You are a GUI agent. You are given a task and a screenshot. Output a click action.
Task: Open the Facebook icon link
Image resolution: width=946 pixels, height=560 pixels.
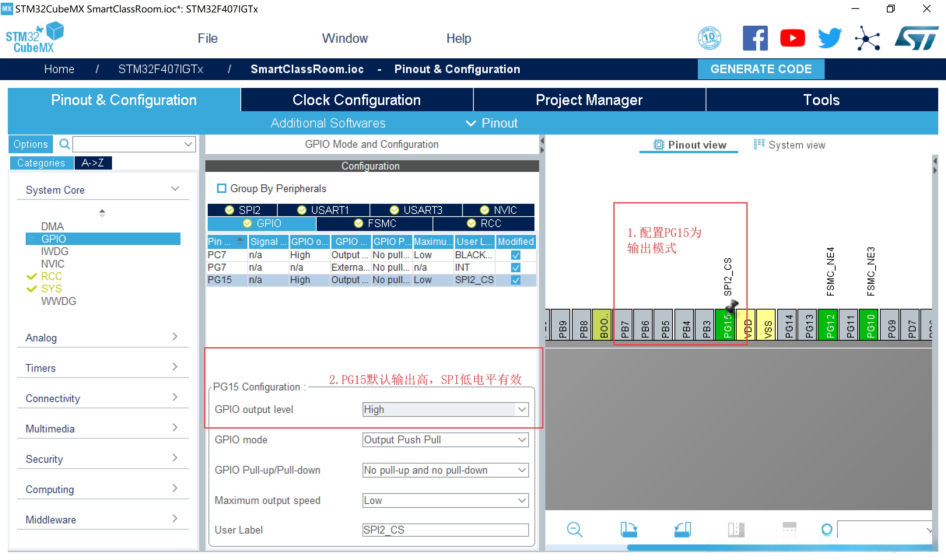pos(755,38)
